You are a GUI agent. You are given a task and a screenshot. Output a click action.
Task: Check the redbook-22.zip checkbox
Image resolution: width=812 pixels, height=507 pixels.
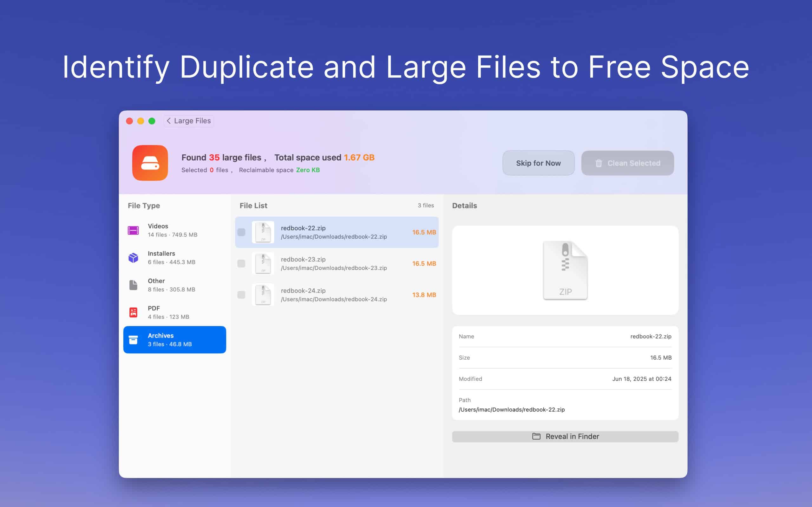pos(241,232)
